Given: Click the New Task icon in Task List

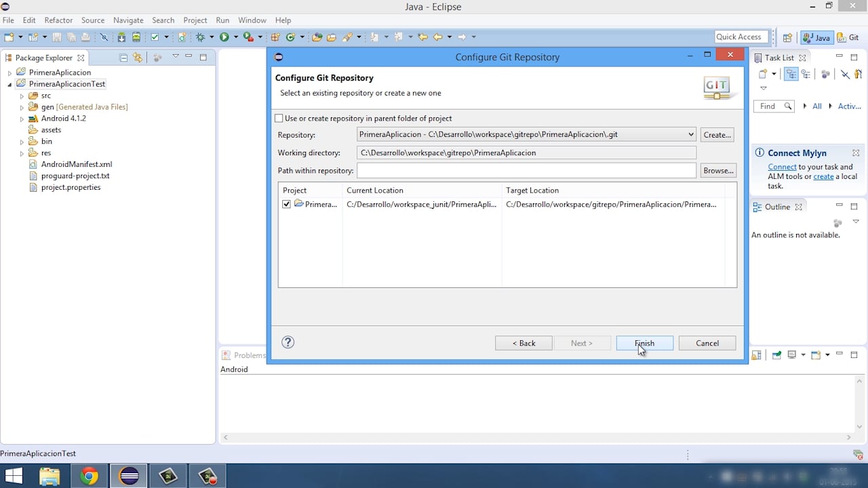Looking at the screenshot, I should point(762,74).
